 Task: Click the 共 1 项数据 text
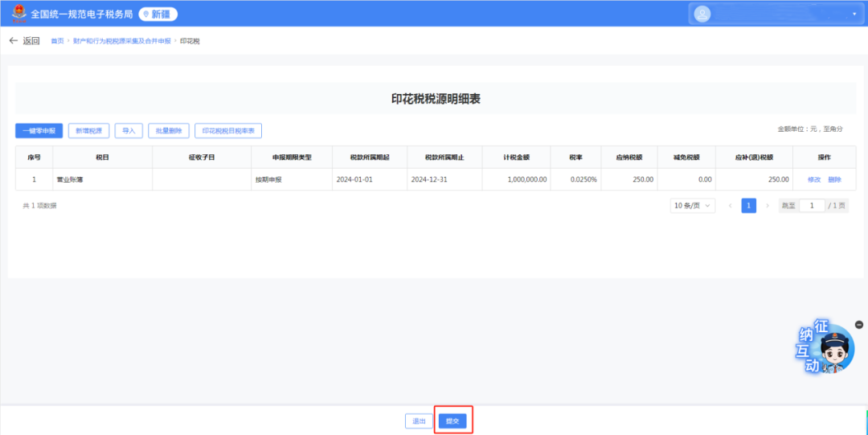(x=39, y=206)
